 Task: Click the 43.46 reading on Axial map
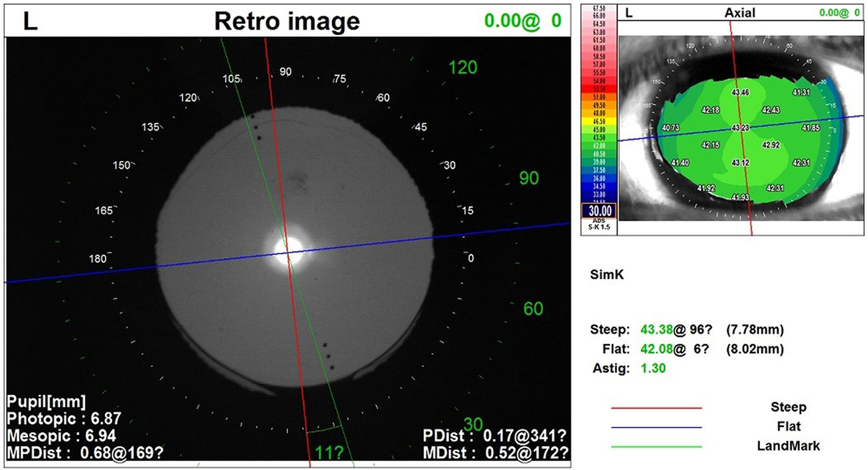[x=740, y=92]
